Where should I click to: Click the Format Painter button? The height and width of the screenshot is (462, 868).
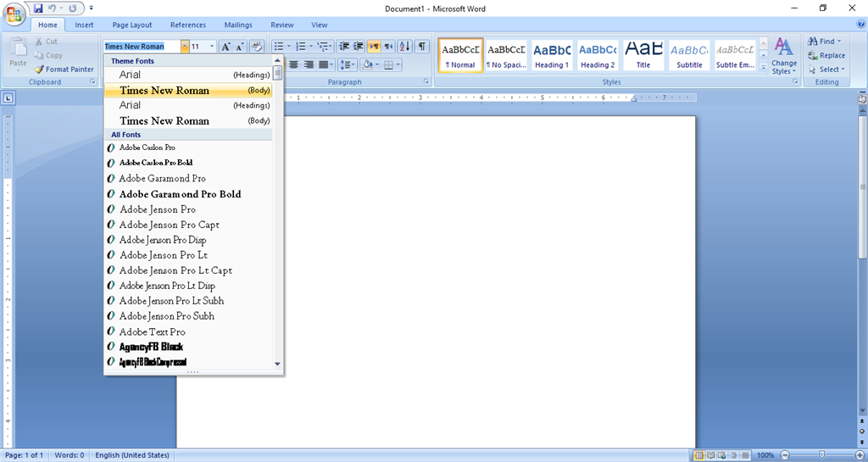point(63,70)
